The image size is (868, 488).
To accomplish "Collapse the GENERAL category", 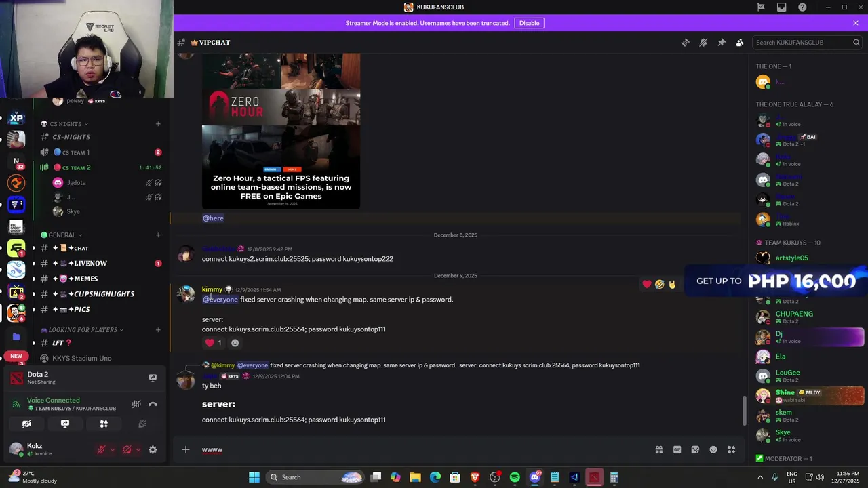I will coord(62,235).
